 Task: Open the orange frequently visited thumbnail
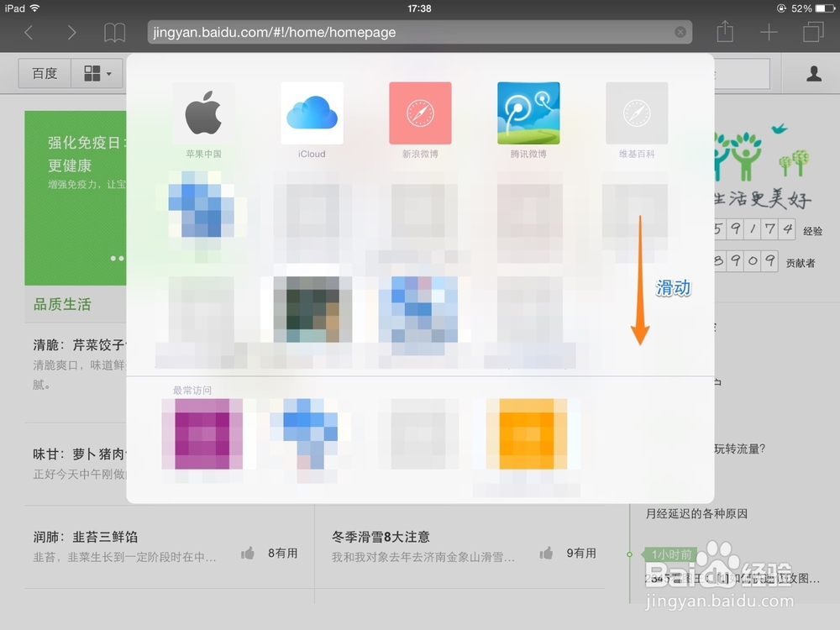pos(528,434)
